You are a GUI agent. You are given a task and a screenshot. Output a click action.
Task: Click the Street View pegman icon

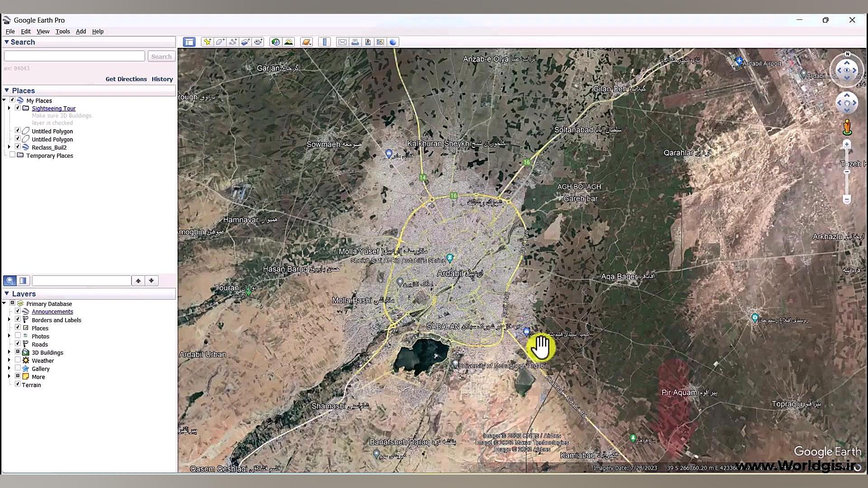point(847,127)
